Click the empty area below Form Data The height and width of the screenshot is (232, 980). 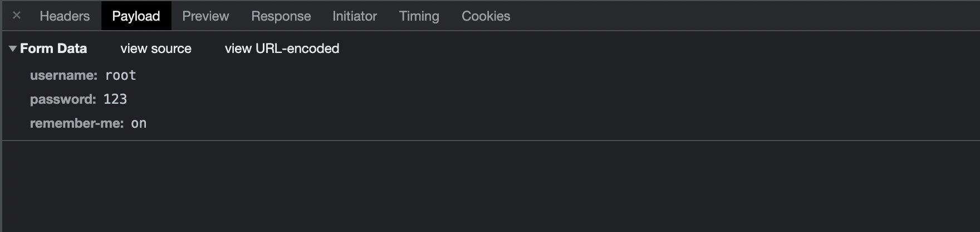click(x=490, y=187)
